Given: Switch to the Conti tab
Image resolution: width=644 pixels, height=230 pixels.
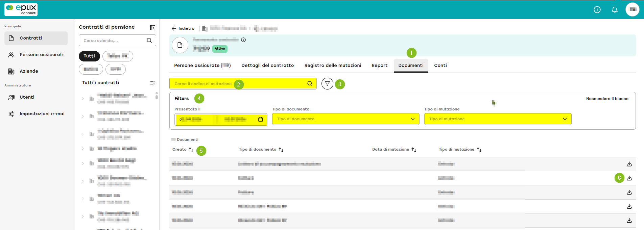Looking at the screenshot, I should coord(440,66).
